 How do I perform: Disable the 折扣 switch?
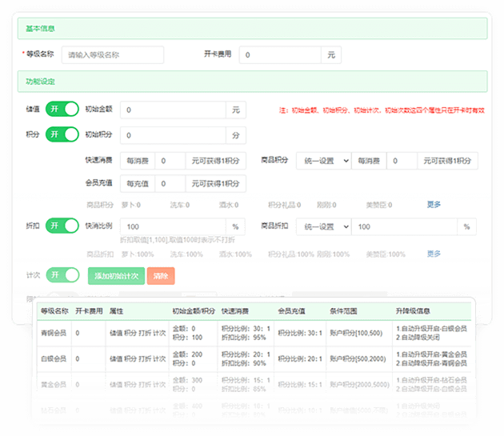point(62,226)
